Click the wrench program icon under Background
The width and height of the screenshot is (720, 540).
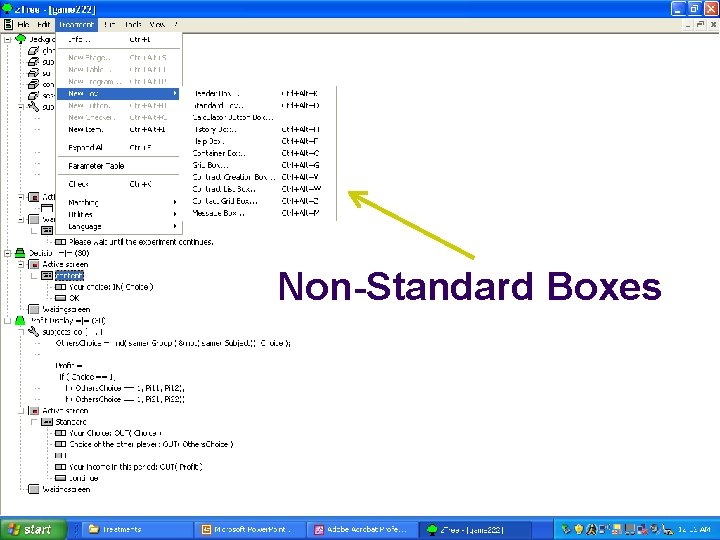point(33,107)
